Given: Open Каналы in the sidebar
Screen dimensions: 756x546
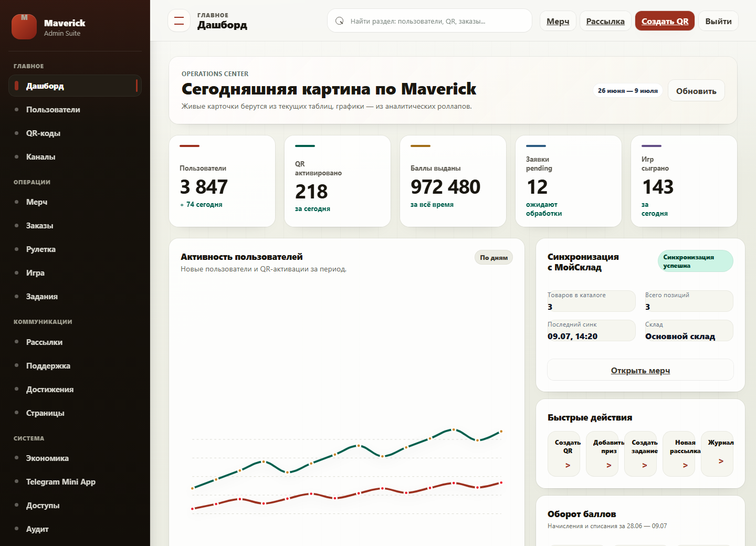Looking at the screenshot, I should click(x=75, y=156).
